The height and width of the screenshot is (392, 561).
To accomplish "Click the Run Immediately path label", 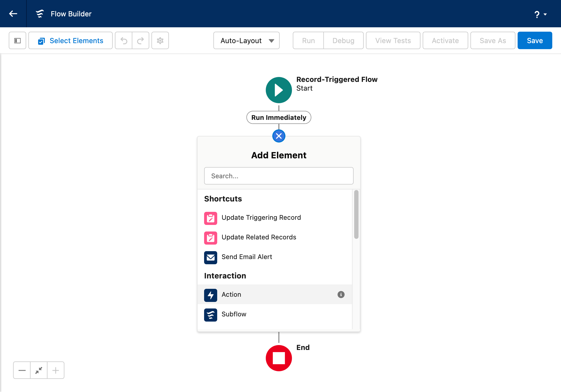I will tap(279, 117).
